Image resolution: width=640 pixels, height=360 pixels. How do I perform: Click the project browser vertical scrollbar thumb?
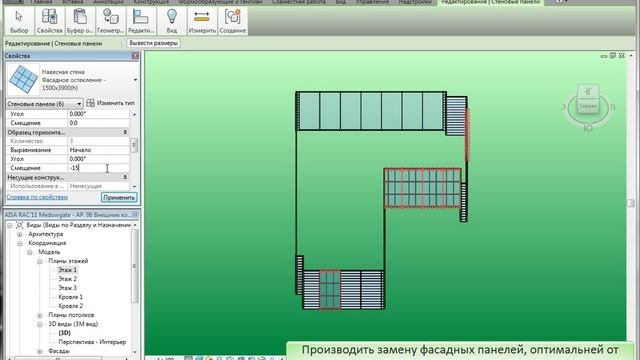tap(134, 266)
